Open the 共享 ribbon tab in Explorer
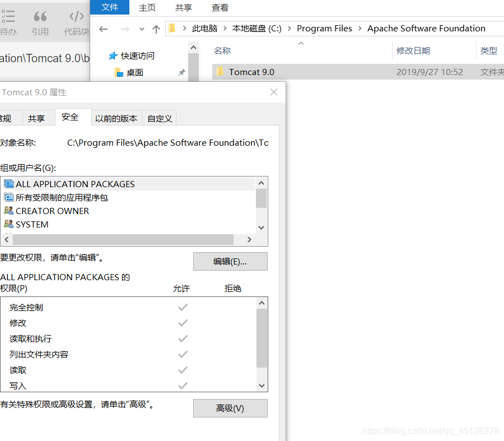Viewport: 504px width, 441px height. click(x=184, y=7)
